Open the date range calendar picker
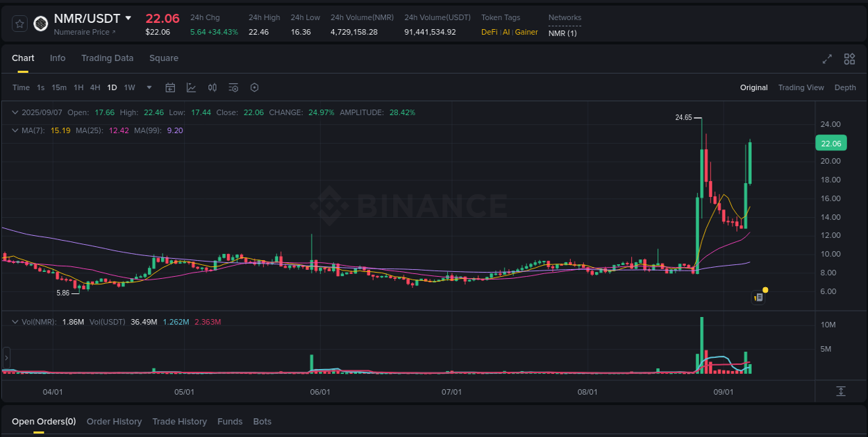This screenshot has width=868, height=437. click(170, 87)
